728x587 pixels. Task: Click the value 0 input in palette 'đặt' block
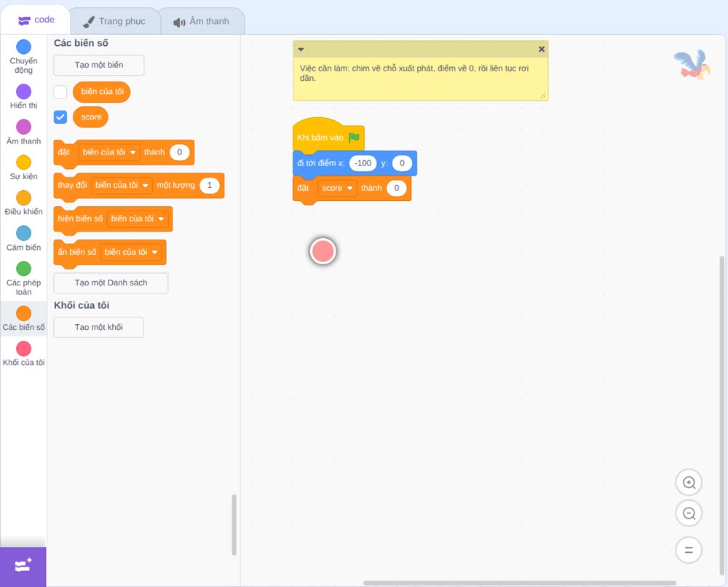(x=180, y=152)
